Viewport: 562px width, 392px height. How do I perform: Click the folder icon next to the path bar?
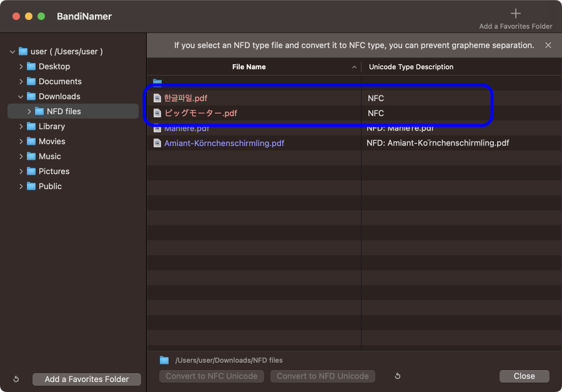[x=164, y=360]
